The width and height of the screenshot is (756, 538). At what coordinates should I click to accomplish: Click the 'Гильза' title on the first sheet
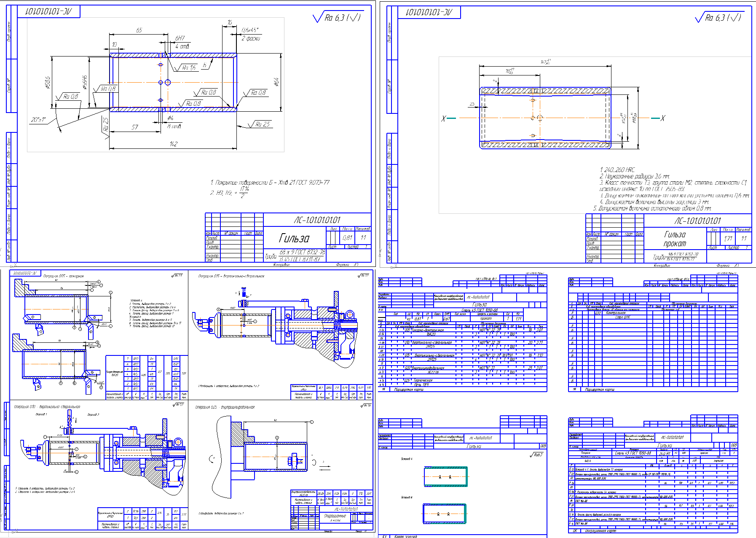[x=294, y=238]
